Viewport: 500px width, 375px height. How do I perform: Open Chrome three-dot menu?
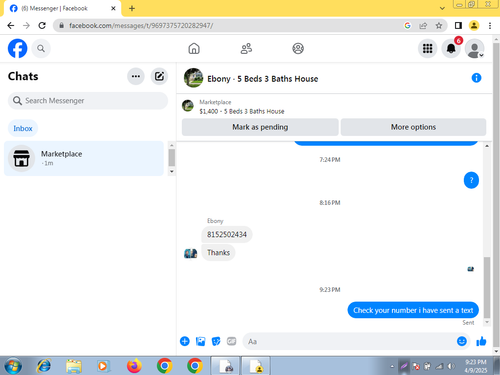(490, 26)
